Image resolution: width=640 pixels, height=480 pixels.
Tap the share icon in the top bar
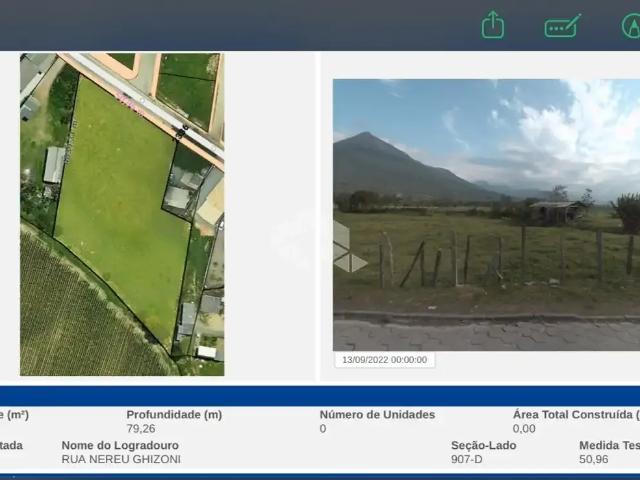[x=493, y=25]
